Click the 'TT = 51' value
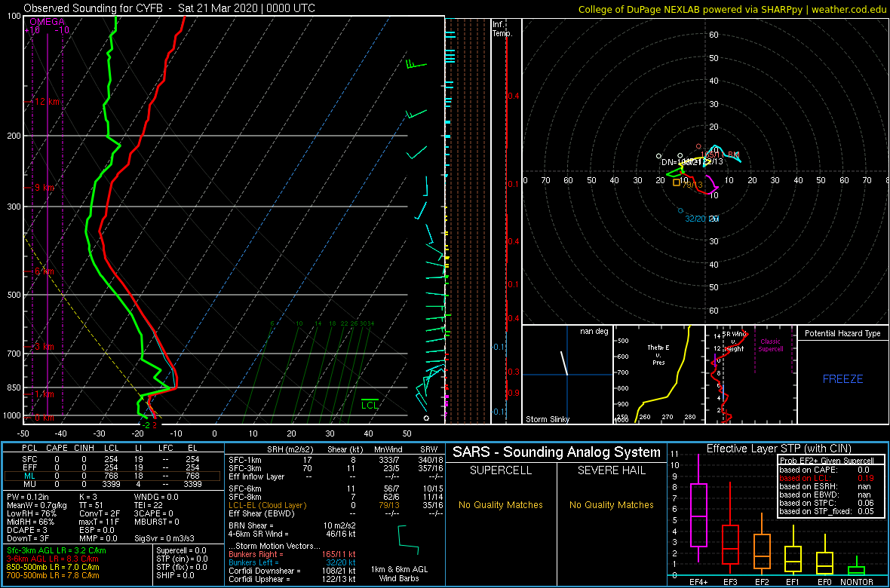 (x=93, y=505)
